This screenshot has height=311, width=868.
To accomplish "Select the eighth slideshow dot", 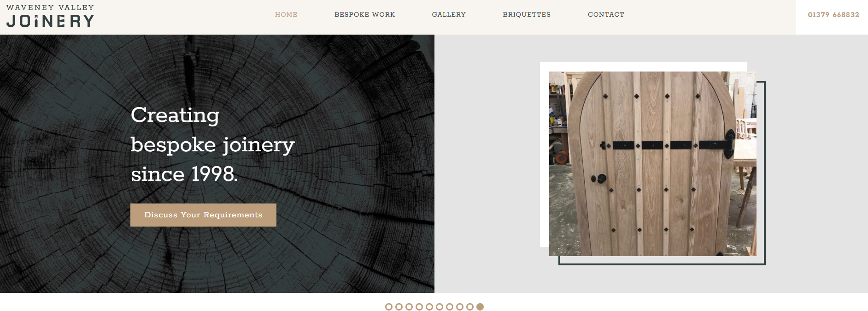I will 460,307.
